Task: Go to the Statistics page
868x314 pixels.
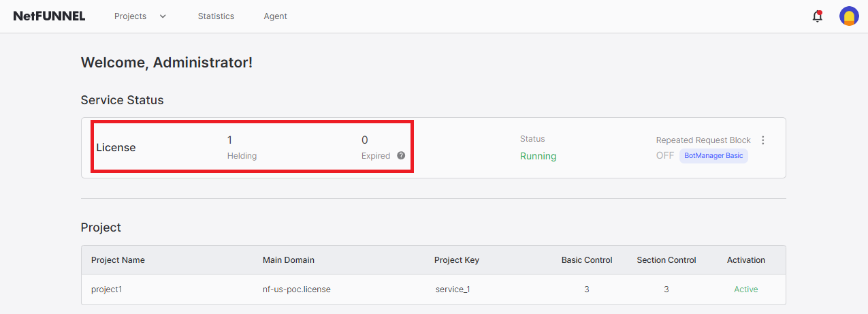Action: [x=216, y=16]
